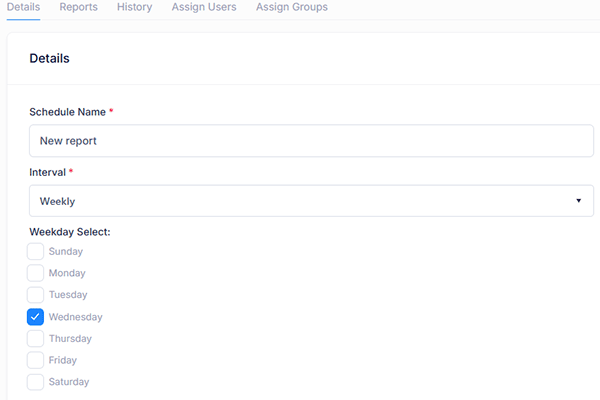
Task: Open the Assign Groups tab
Action: point(291,7)
